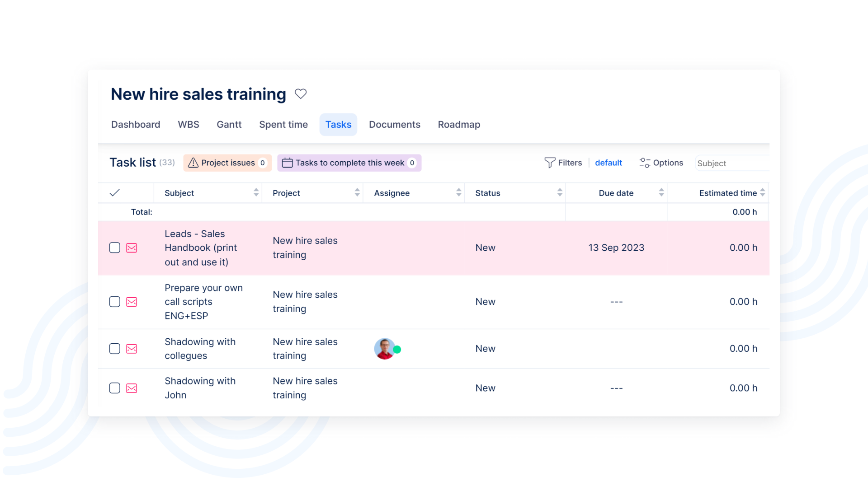Sort by Due date column arrows
This screenshot has width=868, height=486.
661,193
